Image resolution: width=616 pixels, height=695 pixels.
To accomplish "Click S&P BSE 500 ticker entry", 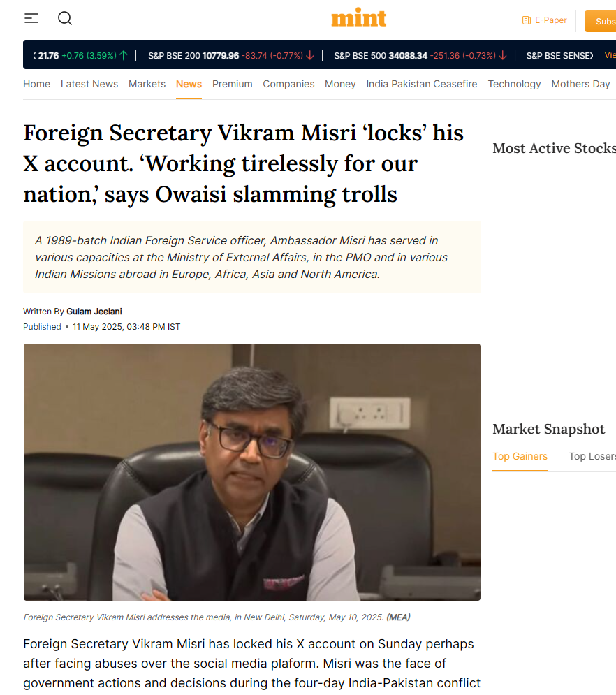I will pos(420,55).
